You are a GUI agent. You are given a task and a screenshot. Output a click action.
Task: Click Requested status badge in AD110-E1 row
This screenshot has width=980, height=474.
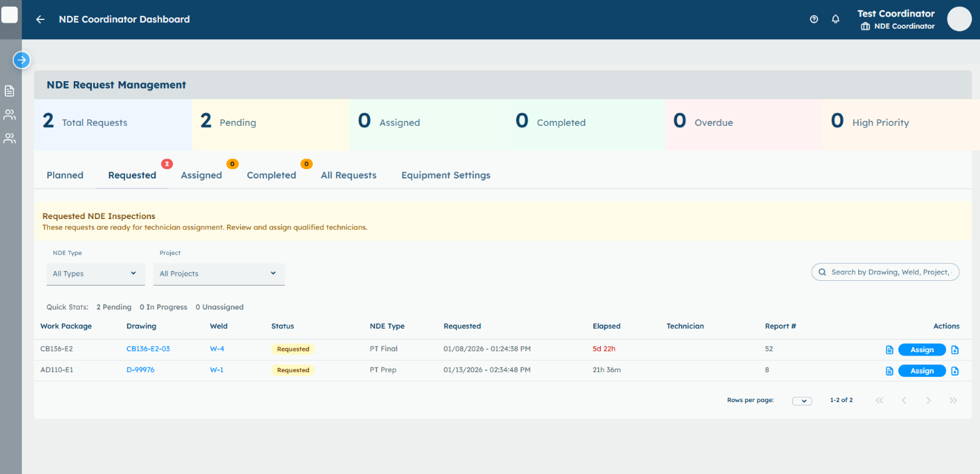pyautogui.click(x=293, y=370)
